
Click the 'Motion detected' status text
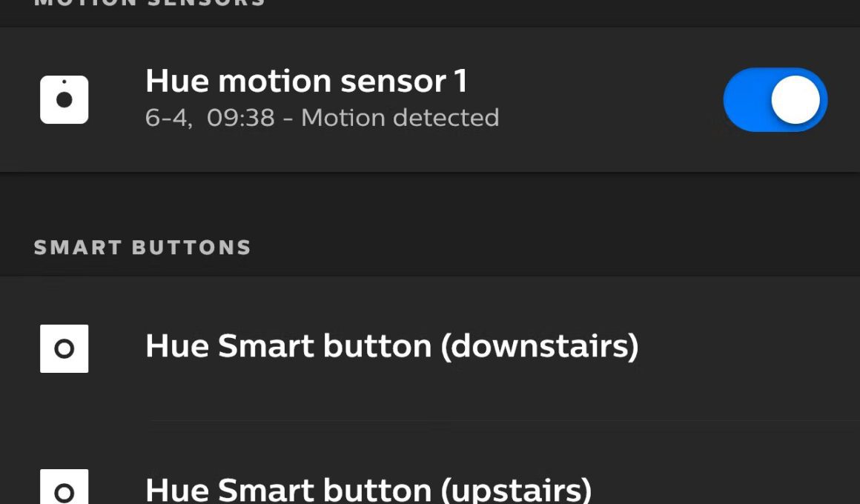[400, 117]
